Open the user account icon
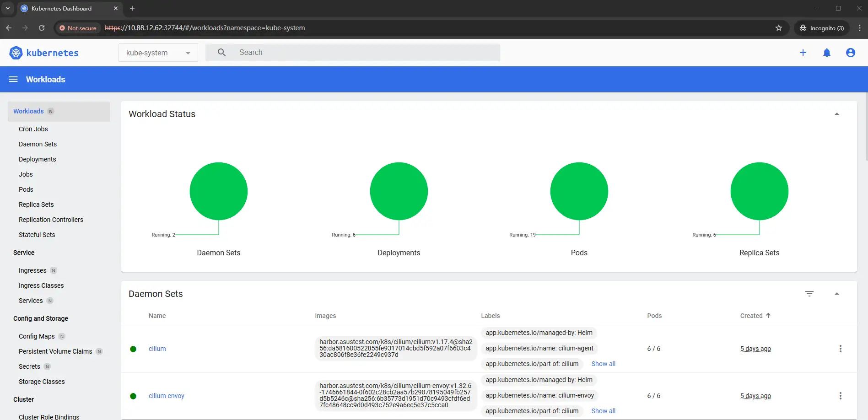Image resolution: width=868 pixels, height=420 pixels. pyautogui.click(x=850, y=53)
